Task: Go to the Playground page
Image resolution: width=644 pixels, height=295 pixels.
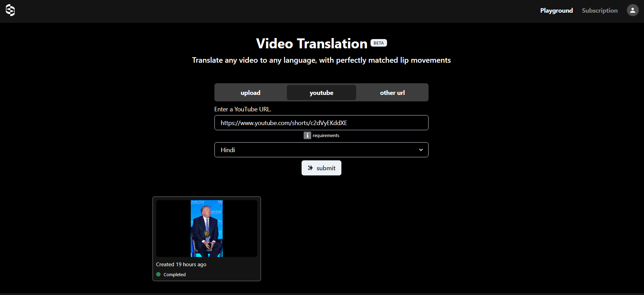Action: (x=556, y=11)
